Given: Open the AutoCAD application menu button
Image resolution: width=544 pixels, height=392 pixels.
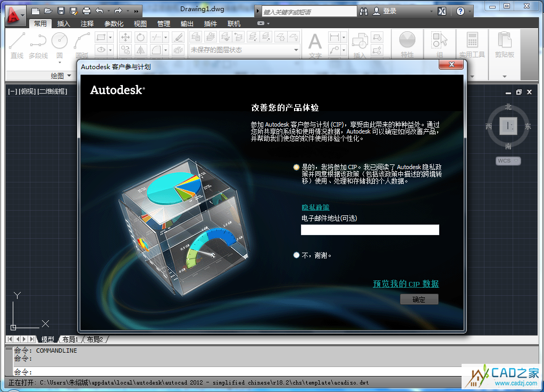Looking at the screenshot, I should click(15, 15).
